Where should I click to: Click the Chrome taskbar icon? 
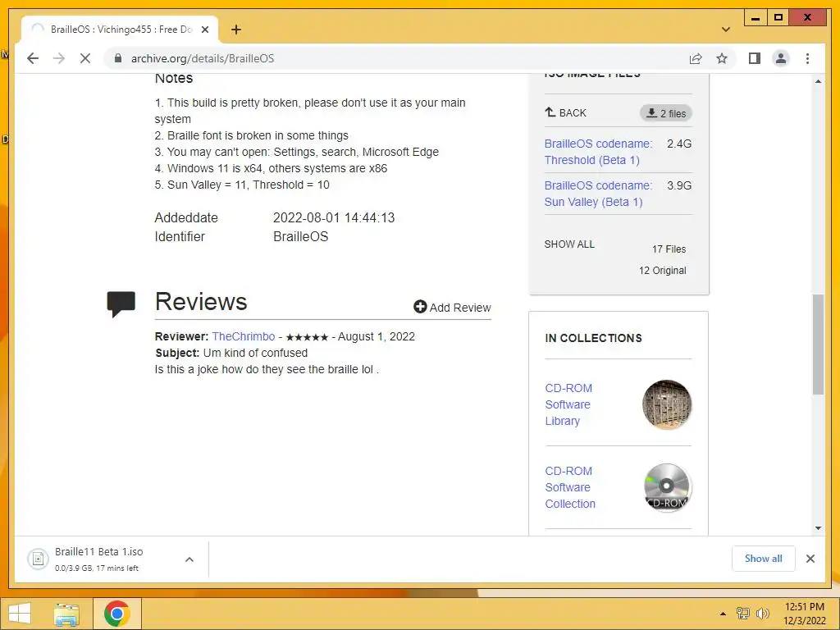tap(116, 614)
